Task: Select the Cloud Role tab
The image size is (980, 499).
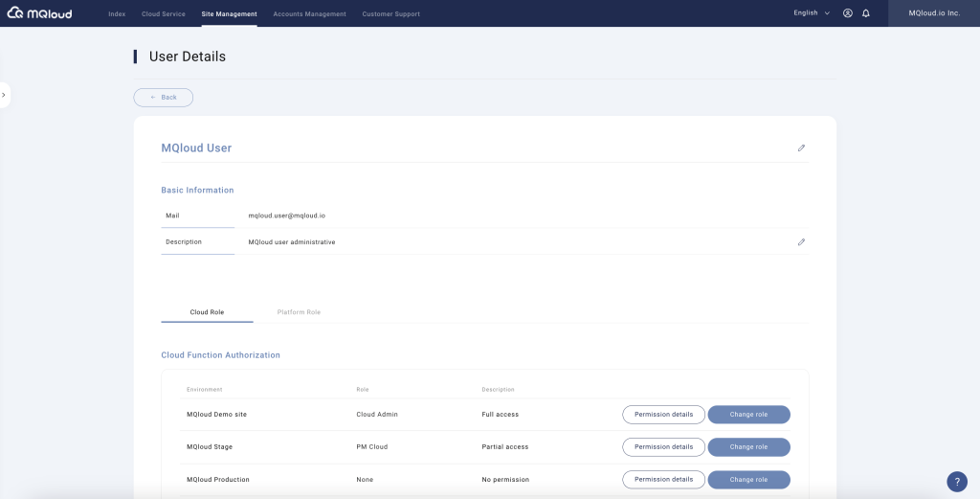Action: (x=207, y=312)
